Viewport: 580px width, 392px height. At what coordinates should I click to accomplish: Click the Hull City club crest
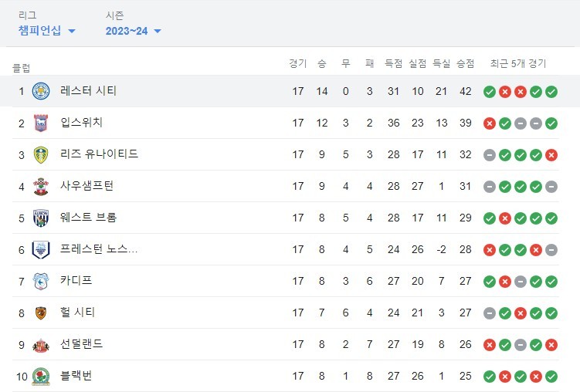click(41, 313)
